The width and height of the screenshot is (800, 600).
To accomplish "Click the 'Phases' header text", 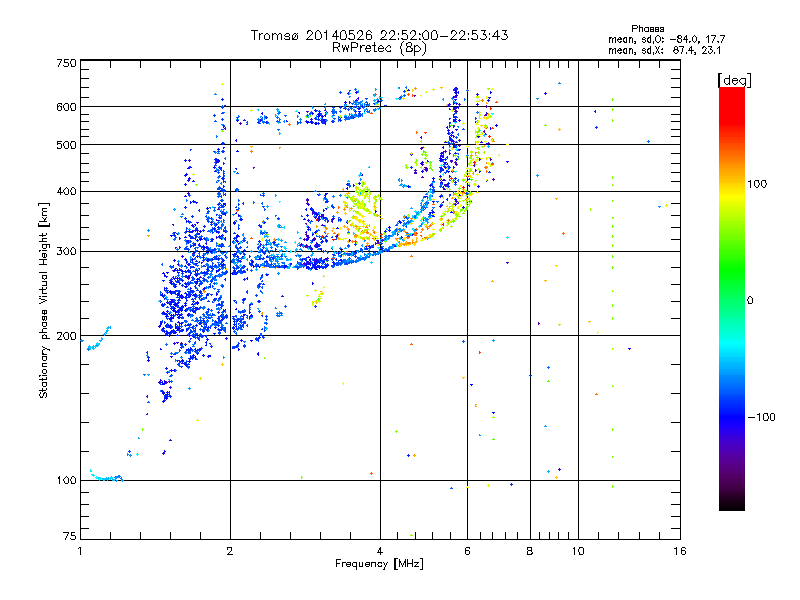I will coord(647,29).
